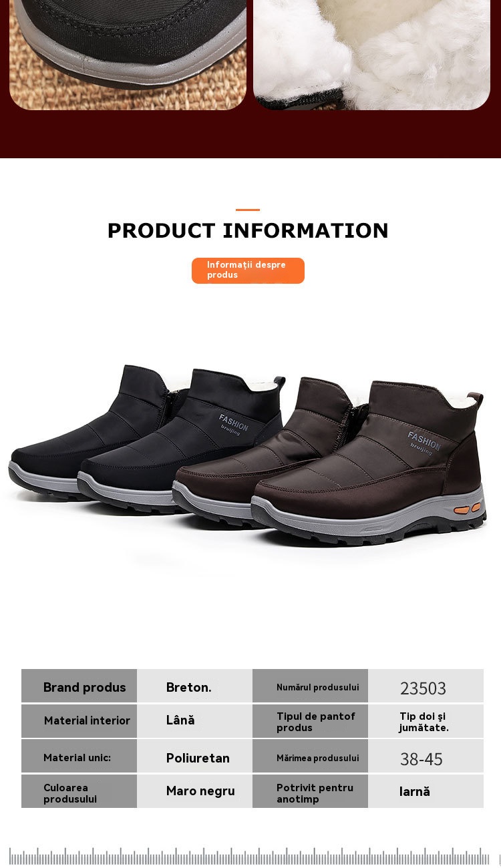501x868 pixels.
Task: Click the Iarnă season value
Action: [x=415, y=791]
